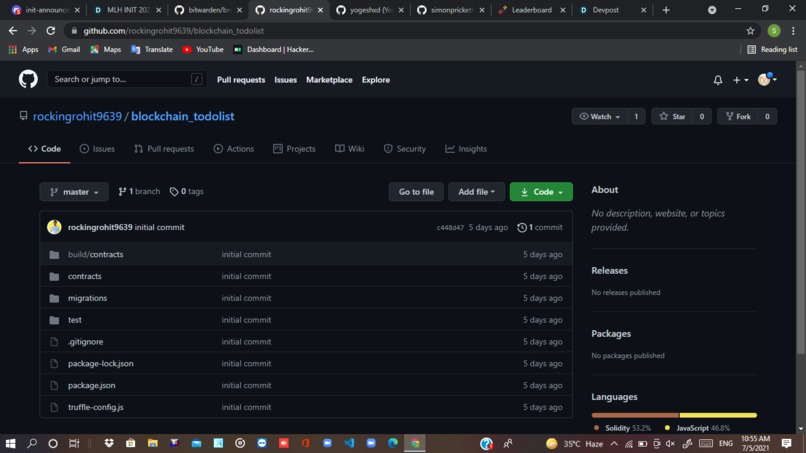The image size is (806, 453).
Task: Open Marketplace in top navigation
Action: click(329, 80)
